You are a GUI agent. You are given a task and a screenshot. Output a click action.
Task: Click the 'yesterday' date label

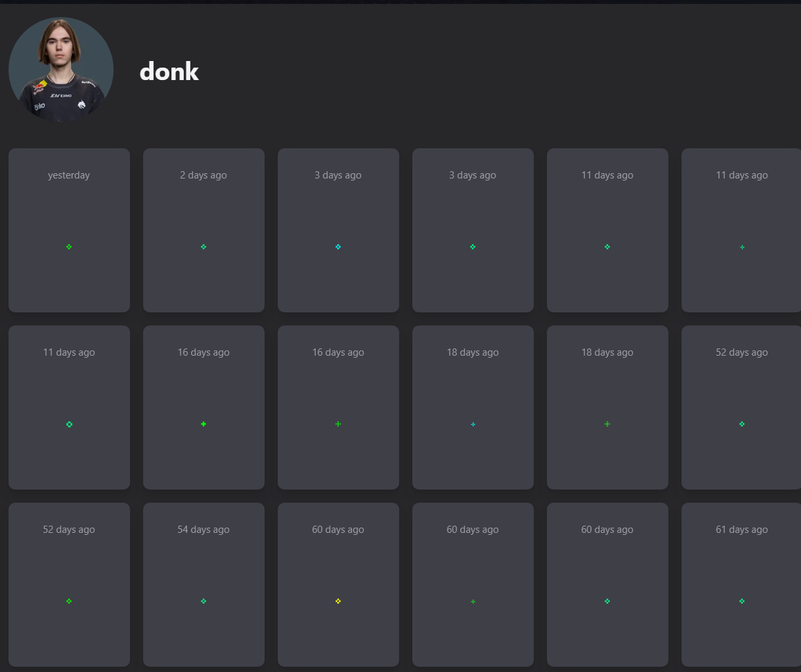[x=69, y=175]
